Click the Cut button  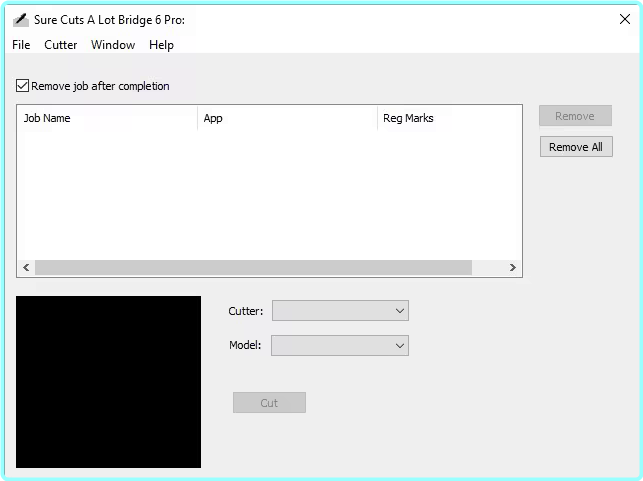pos(269,403)
